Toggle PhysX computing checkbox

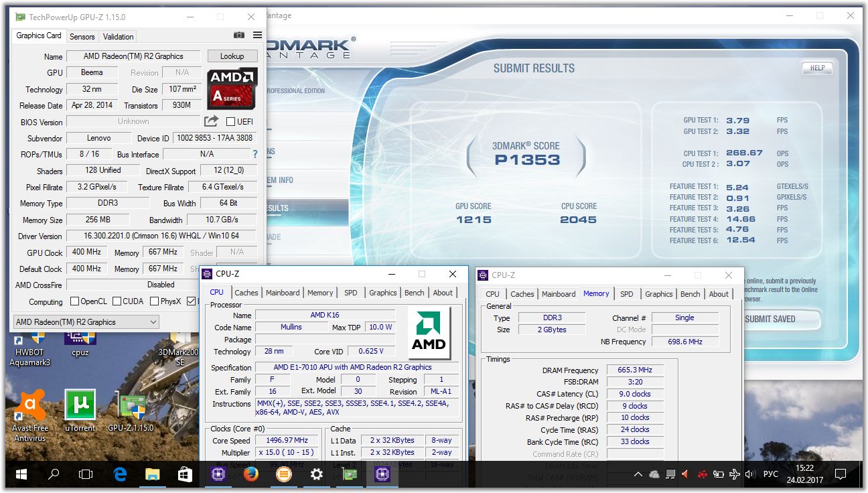tap(155, 301)
